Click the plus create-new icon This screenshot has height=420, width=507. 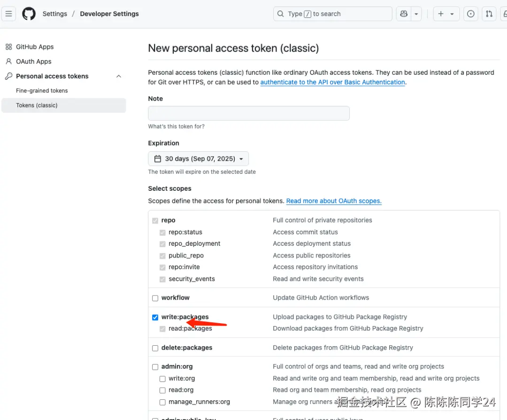[x=441, y=14]
